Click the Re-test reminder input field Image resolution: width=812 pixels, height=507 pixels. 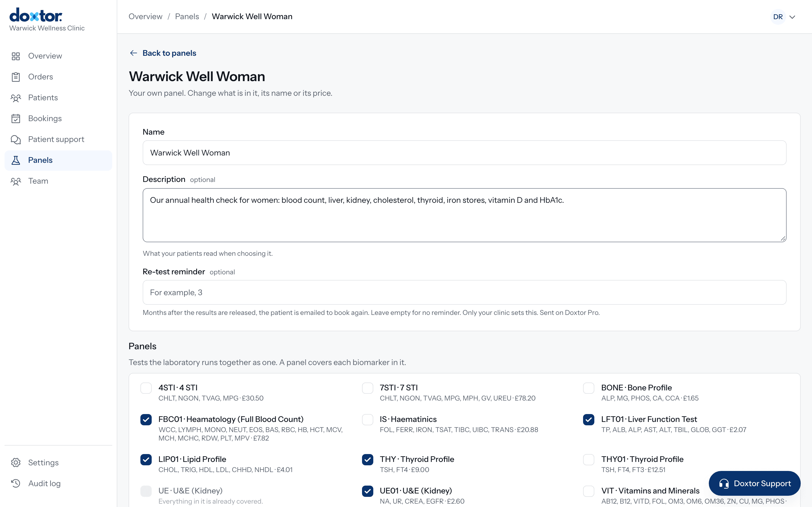(464, 292)
